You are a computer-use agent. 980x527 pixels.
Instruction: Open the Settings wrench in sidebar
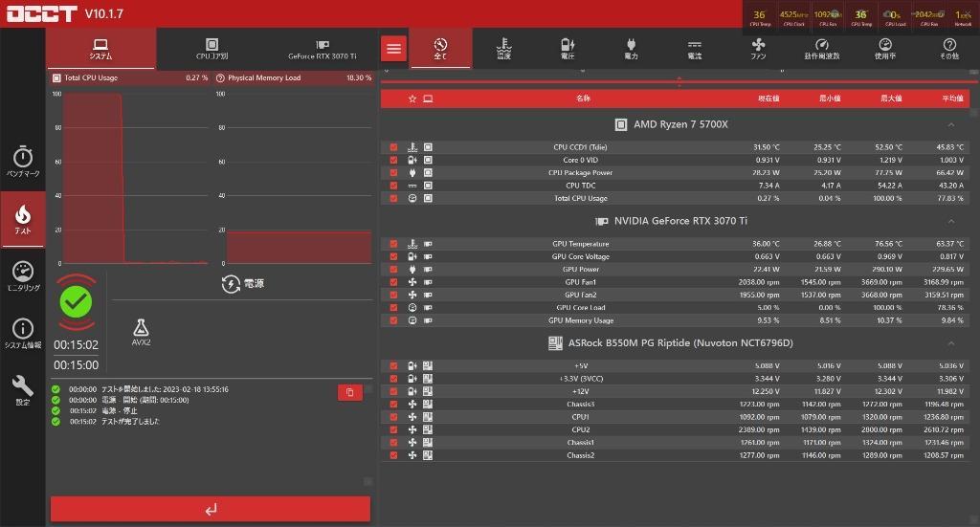pyautogui.click(x=23, y=390)
